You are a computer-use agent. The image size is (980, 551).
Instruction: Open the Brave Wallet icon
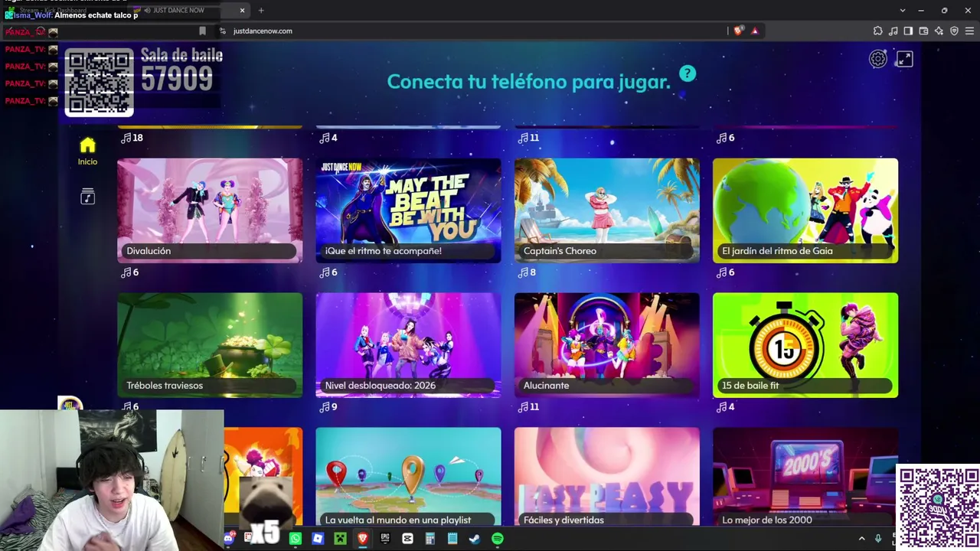pyautogui.click(x=923, y=31)
